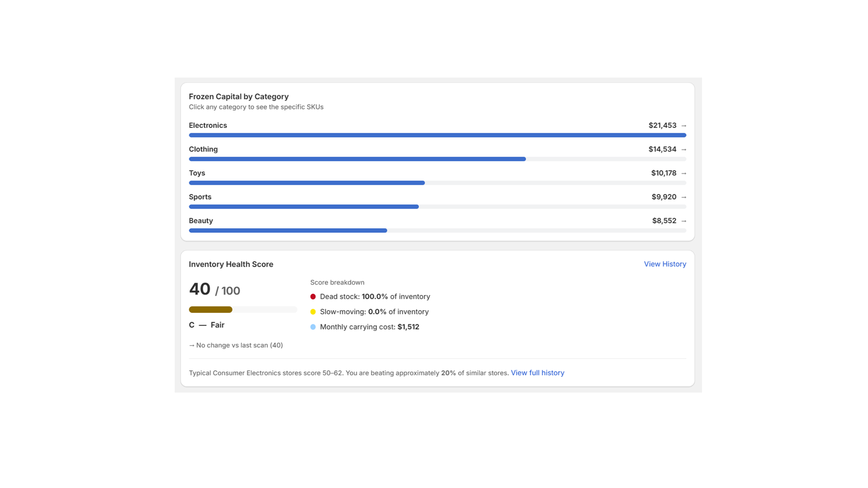868x488 pixels.
Task: Click the yellow Slow-moving indicator dot
Action: 313,312
